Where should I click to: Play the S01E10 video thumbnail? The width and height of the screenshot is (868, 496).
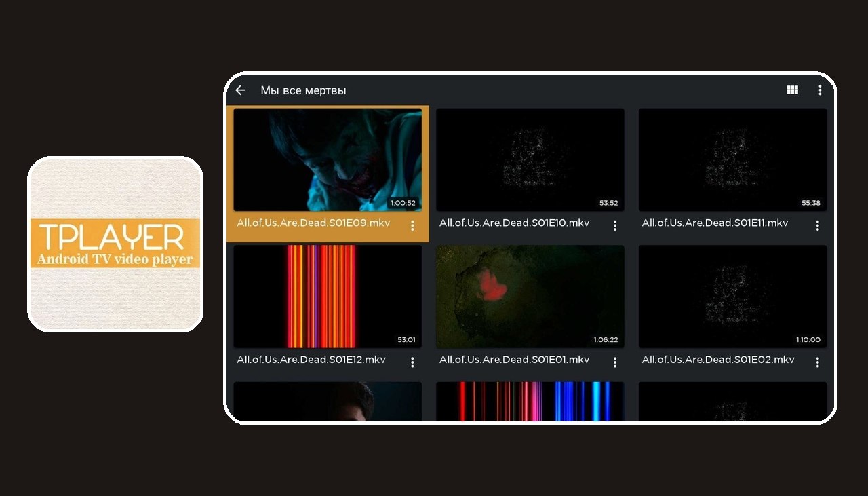pyautogui.click(x=530, y=160)
